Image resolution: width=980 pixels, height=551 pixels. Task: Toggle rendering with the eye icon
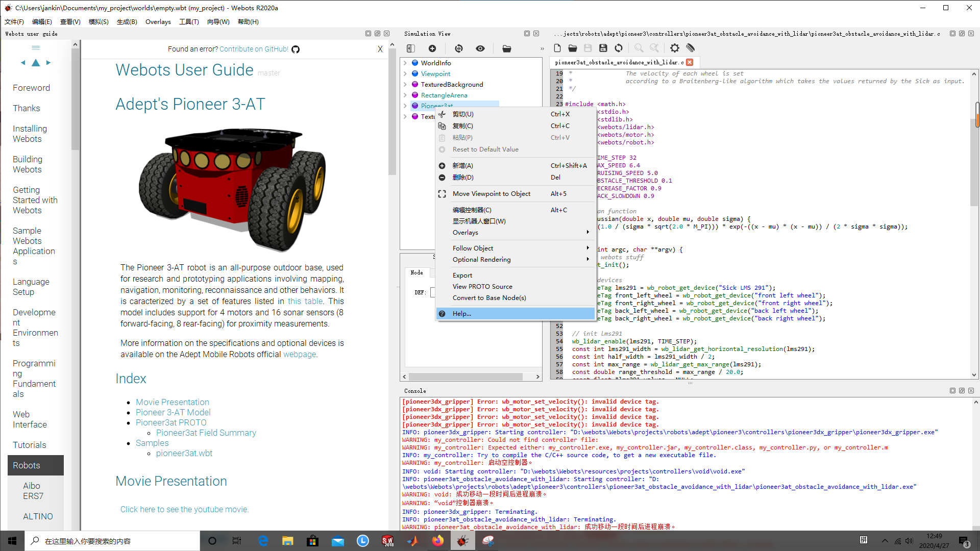point(480,48)
